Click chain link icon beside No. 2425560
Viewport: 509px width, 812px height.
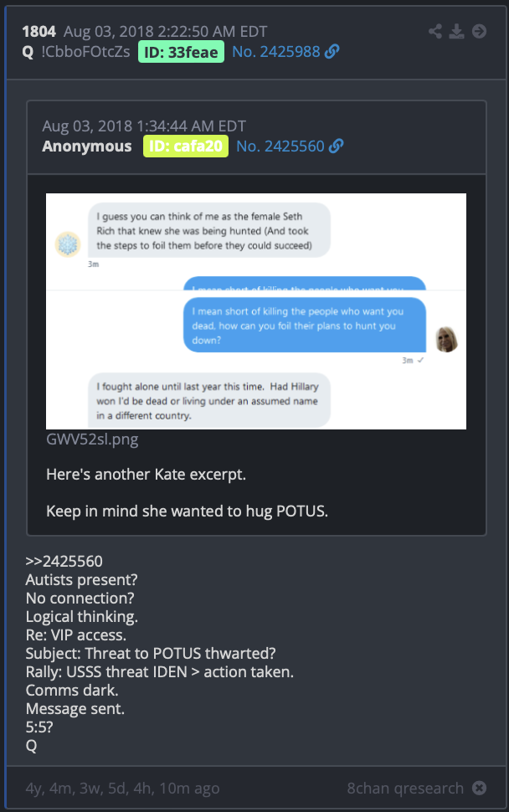(x=336, y=146)
